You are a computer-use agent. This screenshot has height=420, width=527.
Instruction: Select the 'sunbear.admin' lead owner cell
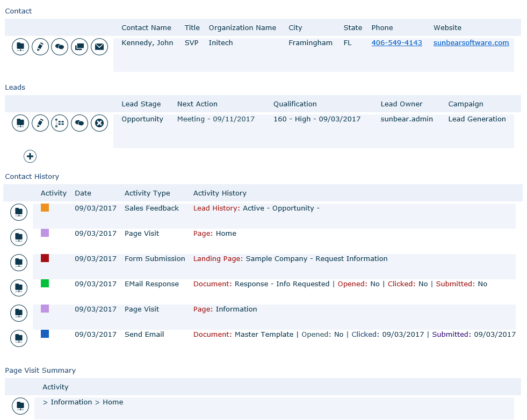coord(407,119)
